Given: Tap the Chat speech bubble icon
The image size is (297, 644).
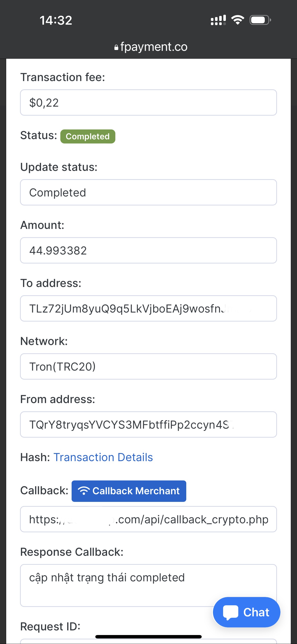Looking at the screenshot, I should click(x=230, y=612).
